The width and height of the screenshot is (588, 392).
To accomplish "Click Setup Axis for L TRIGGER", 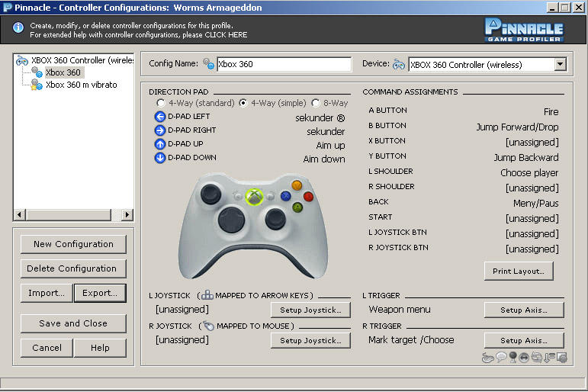I will click(x=524, y=310).
